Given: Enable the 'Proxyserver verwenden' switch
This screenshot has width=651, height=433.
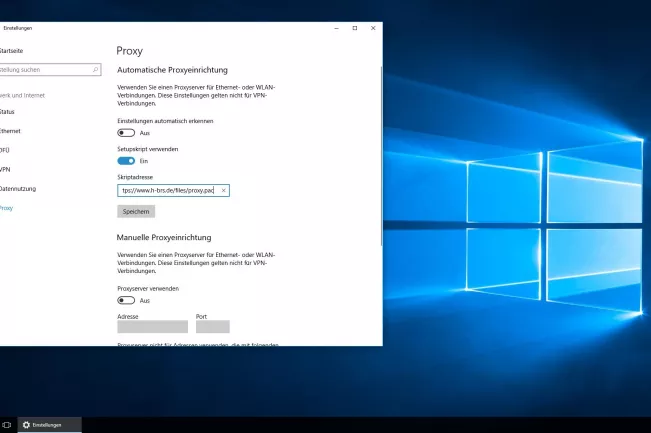Looking at the screenshot, I should click(126, 300).
